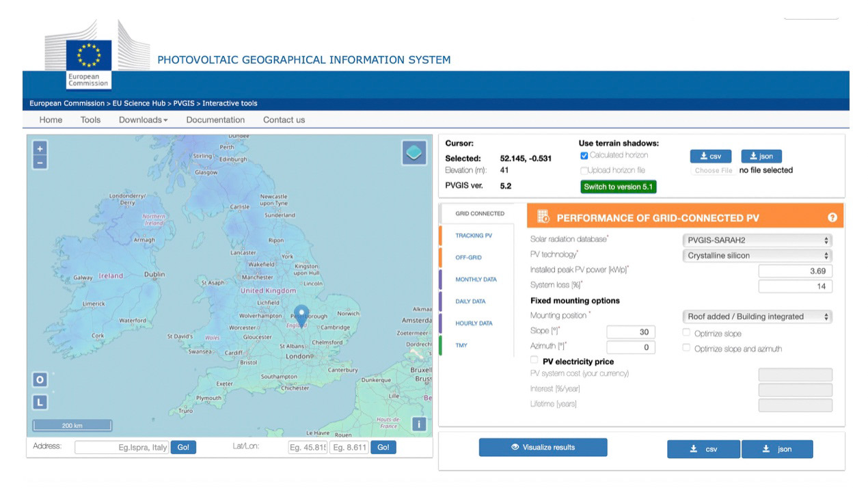The image size is (868, 488).
Task: Download results as csv at bottom
Action: [703, 449]
